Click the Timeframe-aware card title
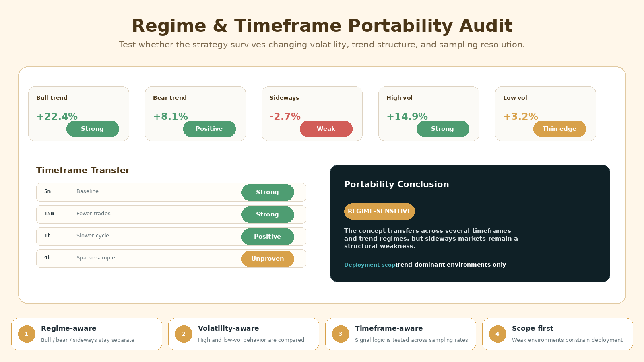644x362 pixels. (x=389, y=328)
